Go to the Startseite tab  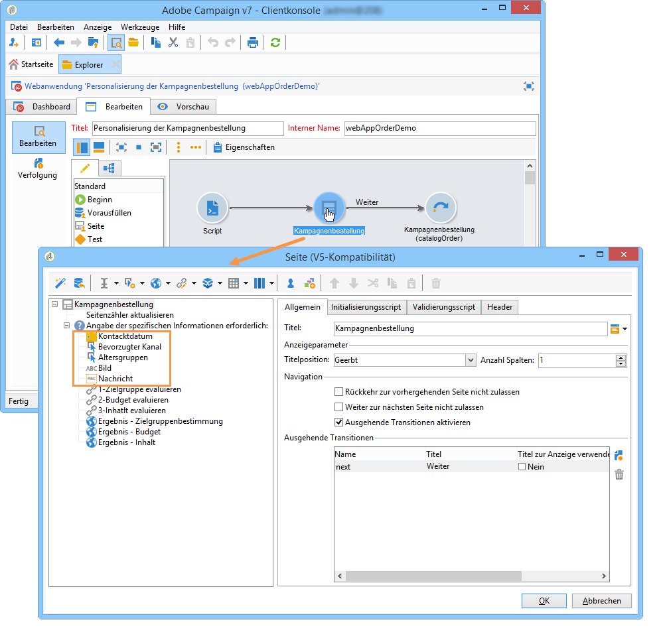(x=31, y=64)
